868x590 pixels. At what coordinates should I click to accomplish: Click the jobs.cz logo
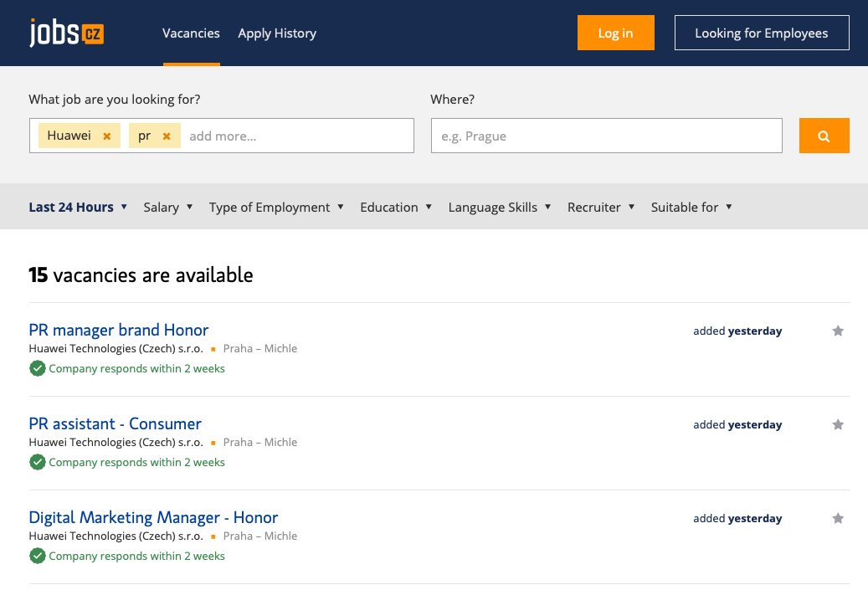(x=66, y=33)
